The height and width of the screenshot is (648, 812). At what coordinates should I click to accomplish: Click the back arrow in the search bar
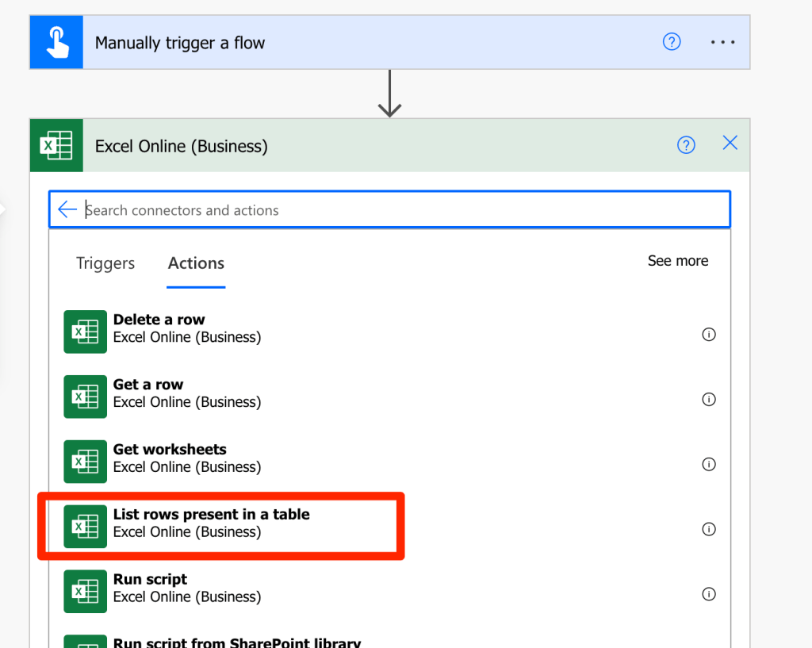(x=67, y=209)
